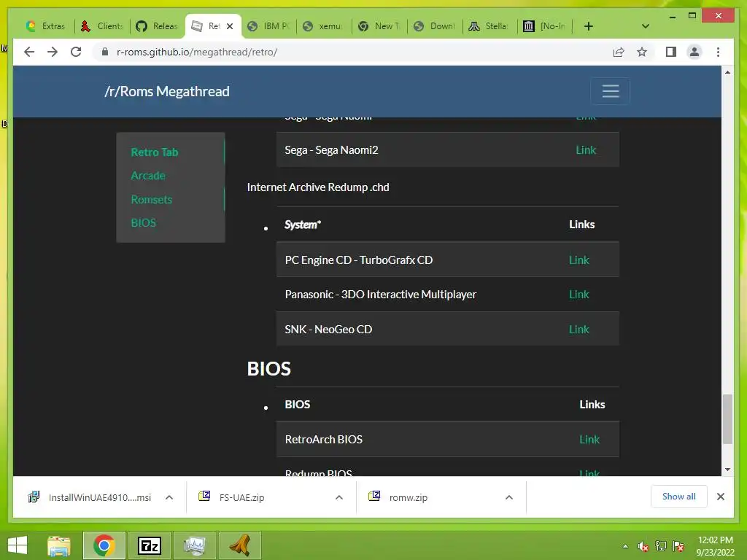Switch to the IBM PC tab

point(268,26)
